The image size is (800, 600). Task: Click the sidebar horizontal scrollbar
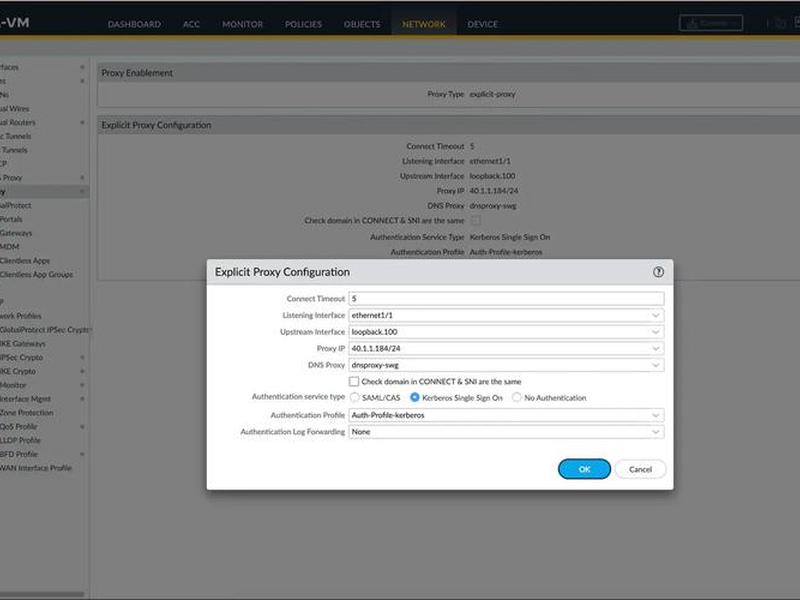pyautogui.click(x=42, y=594)
